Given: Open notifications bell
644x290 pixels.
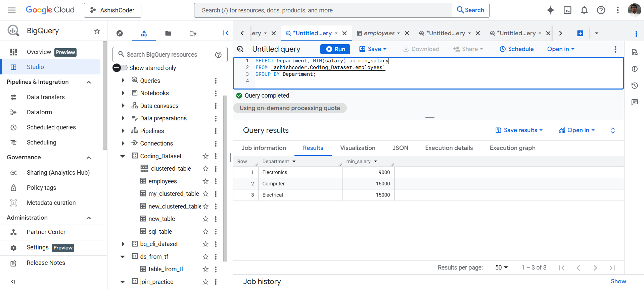Looking at the screenshot, I should pyautogui.click(x=584, y=10).
